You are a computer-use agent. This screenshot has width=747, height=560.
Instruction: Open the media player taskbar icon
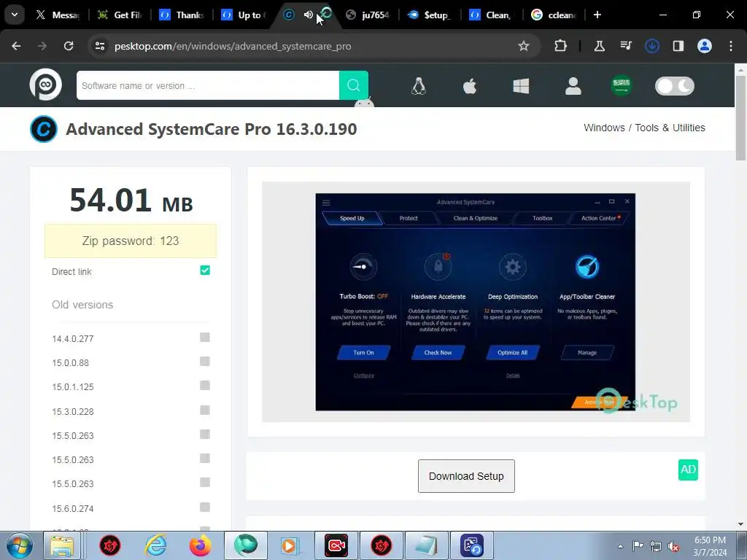click(289, 545)
